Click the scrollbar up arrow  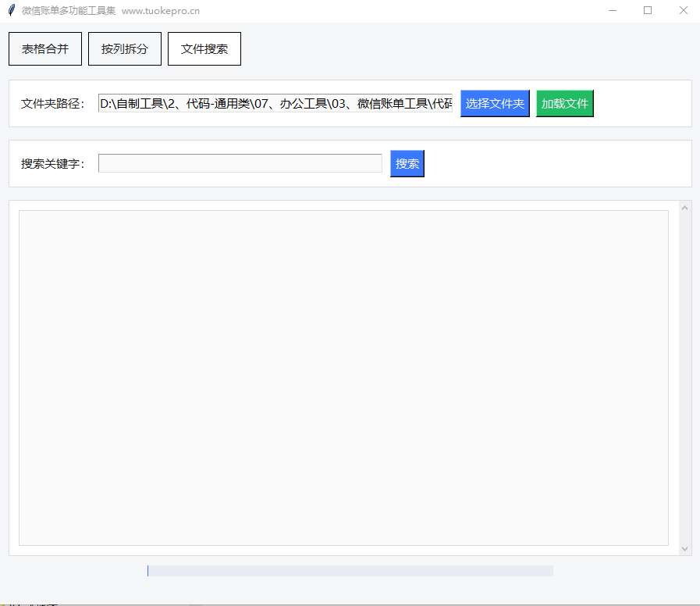point(685,207)
